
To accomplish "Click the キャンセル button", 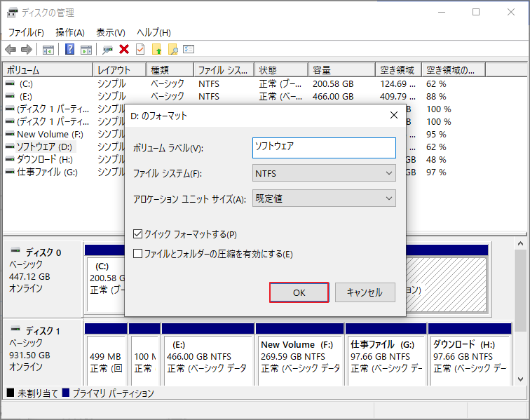I will (x=365, y=292).
